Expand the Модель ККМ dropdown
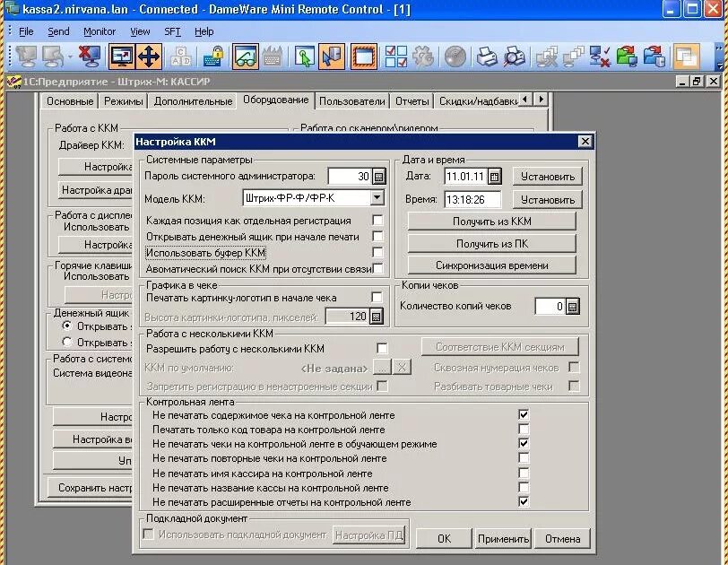Image resolution: width=728 pixels, height=565 pixels. pyautogui.click(x=377, y=198)
